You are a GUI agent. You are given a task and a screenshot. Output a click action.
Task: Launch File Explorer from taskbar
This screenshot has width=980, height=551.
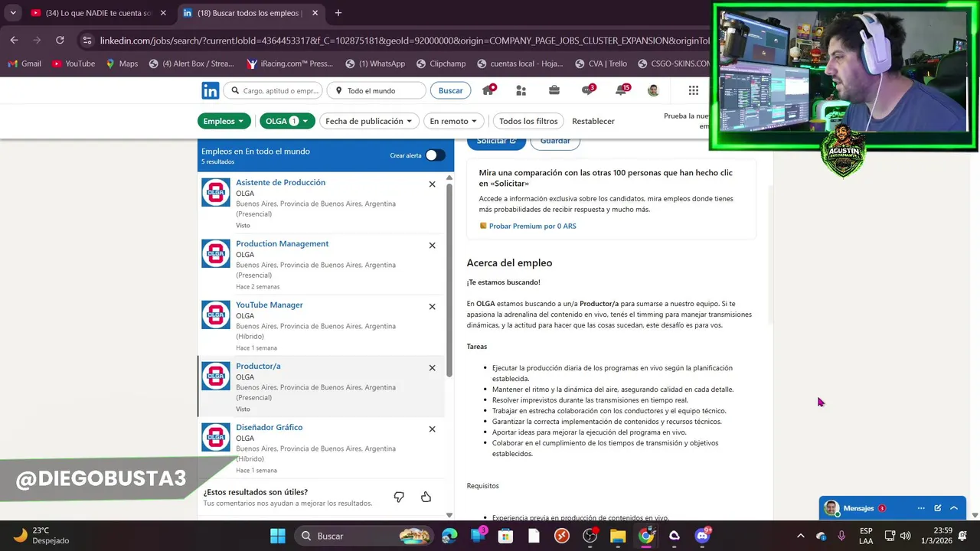pos(618,536)
